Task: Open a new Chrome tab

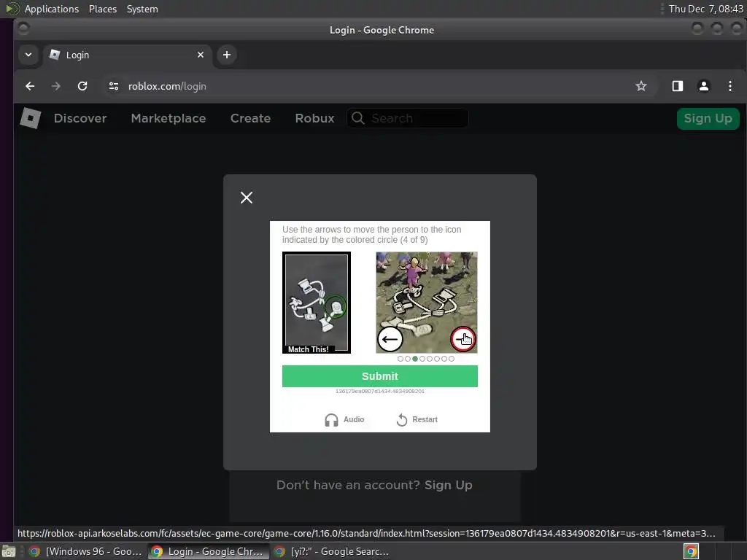Action: coord(227,55)
